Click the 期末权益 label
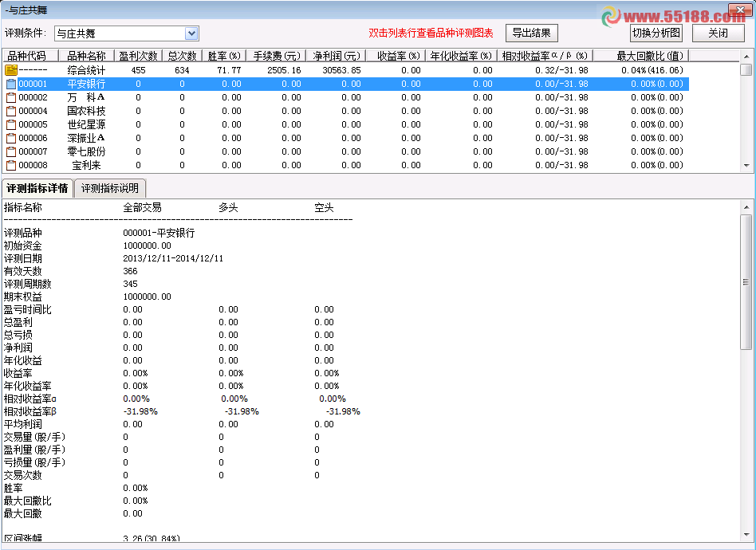Viewport: 756px width, 550px height. (x=22, y=297)
